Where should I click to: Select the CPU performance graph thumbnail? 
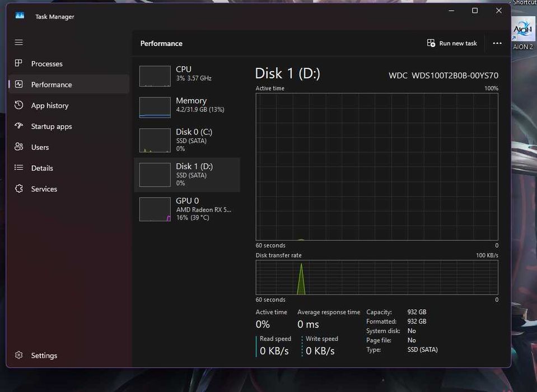155,76
